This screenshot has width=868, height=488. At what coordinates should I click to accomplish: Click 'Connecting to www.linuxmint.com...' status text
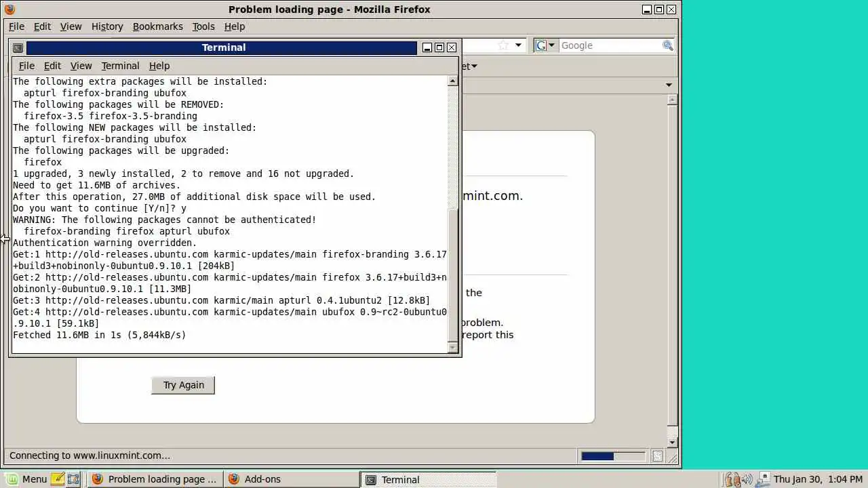(90, 455)
